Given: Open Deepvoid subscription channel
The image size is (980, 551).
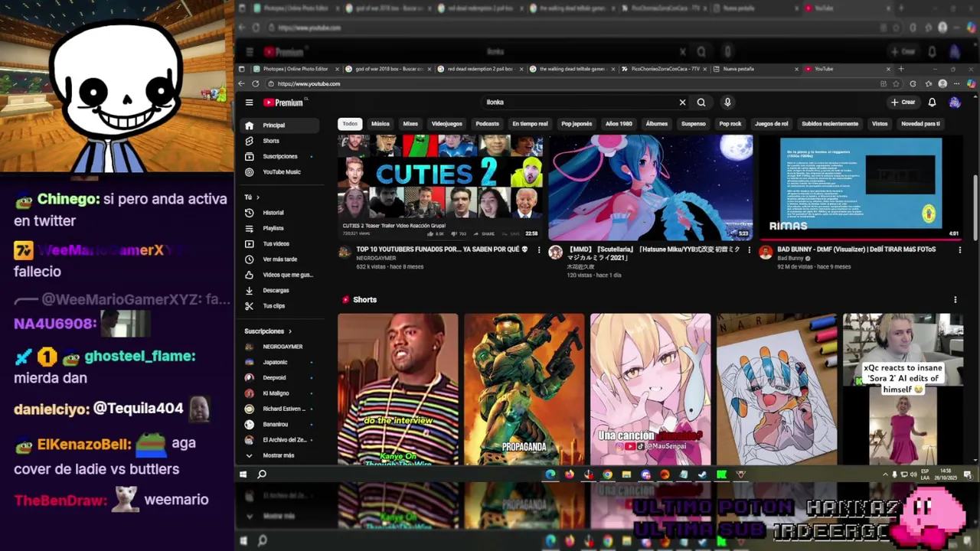Looking at the screenshot, I should click(x=278, y=378).
